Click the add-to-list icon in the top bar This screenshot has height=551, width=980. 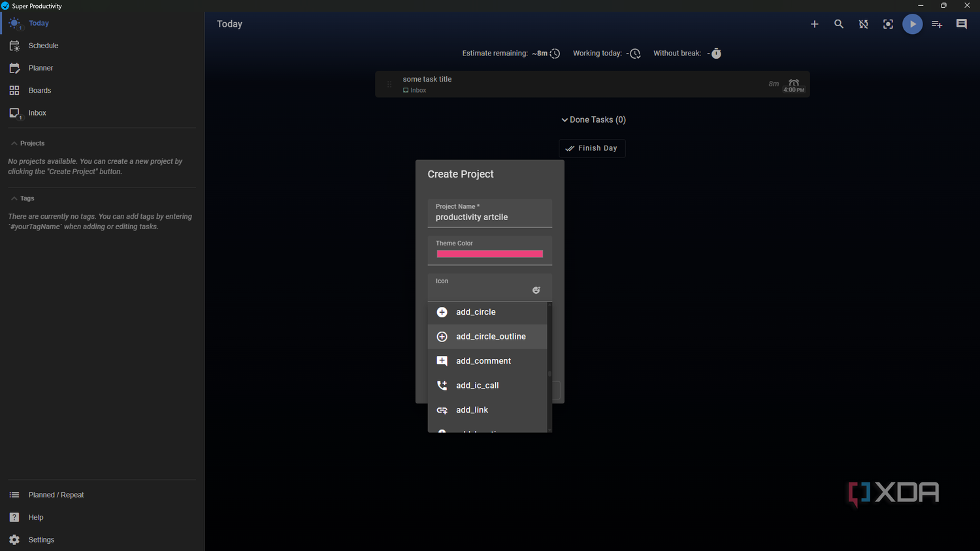tap(937, 24)
